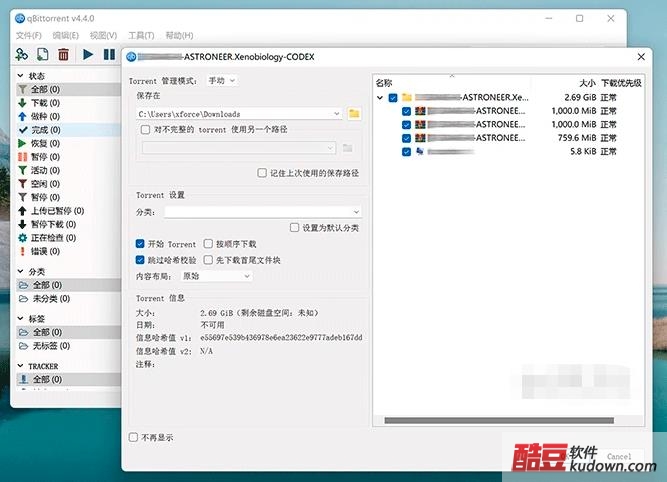The width and height of the screenshot is (667, 482).
Task: Uncheck the 759.6 MiB file checkbox
Action: point(406,138)
